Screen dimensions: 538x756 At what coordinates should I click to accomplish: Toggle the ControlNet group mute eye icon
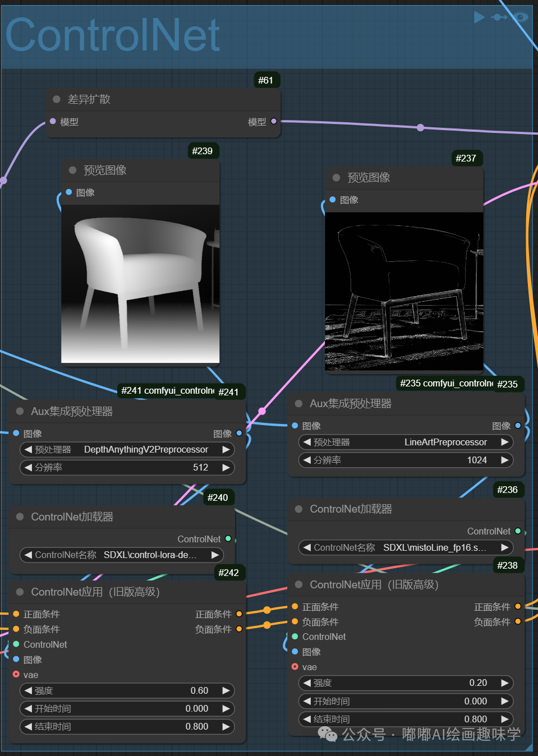tap(521, 17)
